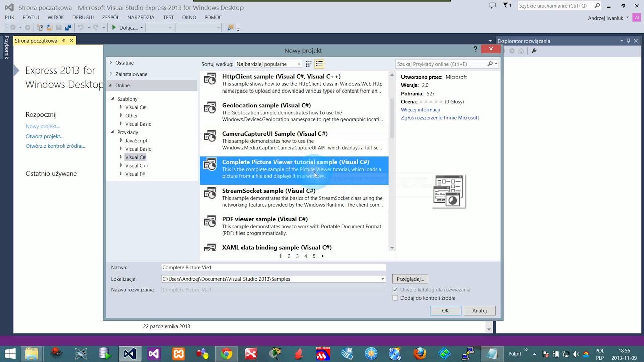Select the StreamSocket sample (Visual C#)
Image resolution: width=644 pixels, height=362 pixels.
pos(294,198)
